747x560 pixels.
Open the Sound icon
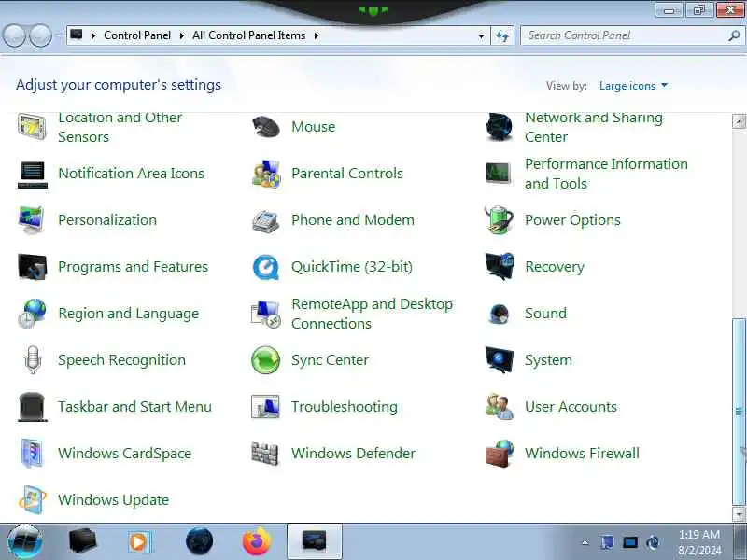point(499,314)
